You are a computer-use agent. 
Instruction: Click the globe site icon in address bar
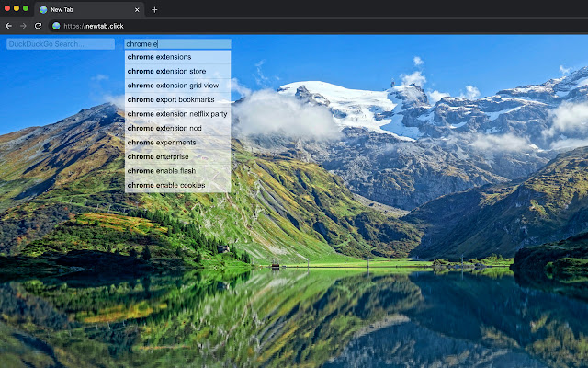tap(56, 26)
